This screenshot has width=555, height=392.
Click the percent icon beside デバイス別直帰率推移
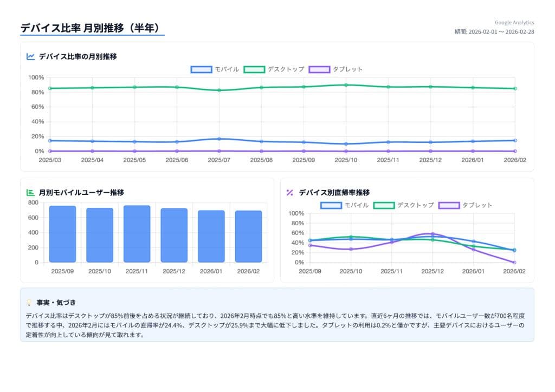[290, 192]
